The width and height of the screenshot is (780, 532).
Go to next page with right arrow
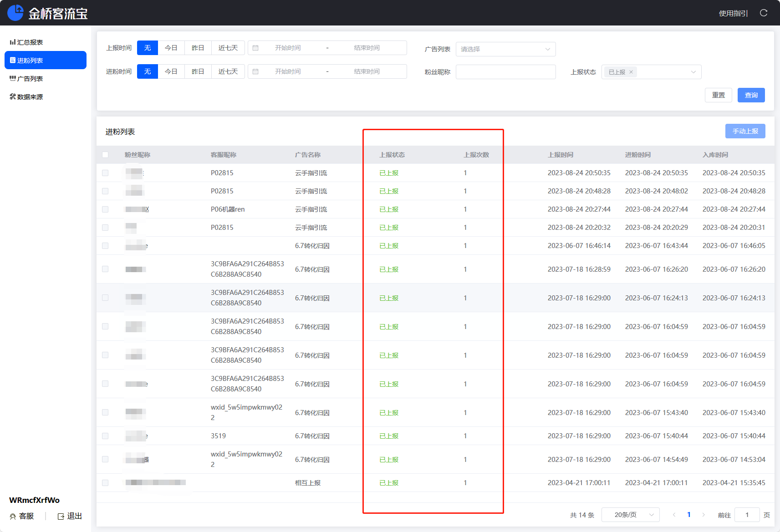point(704,515)
